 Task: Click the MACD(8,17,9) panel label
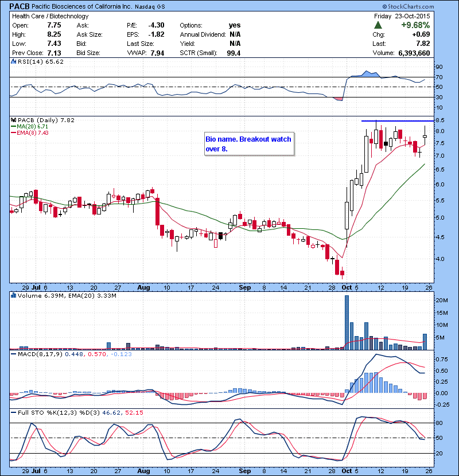pos(40,354)
